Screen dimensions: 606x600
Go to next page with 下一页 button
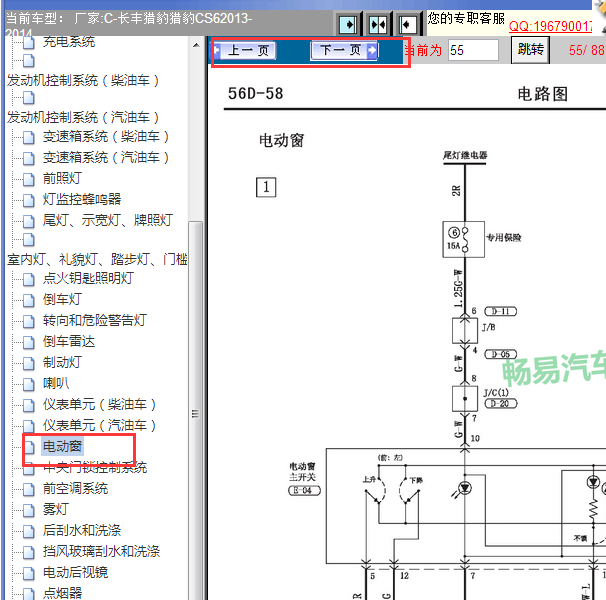click(x=344, y=50)
